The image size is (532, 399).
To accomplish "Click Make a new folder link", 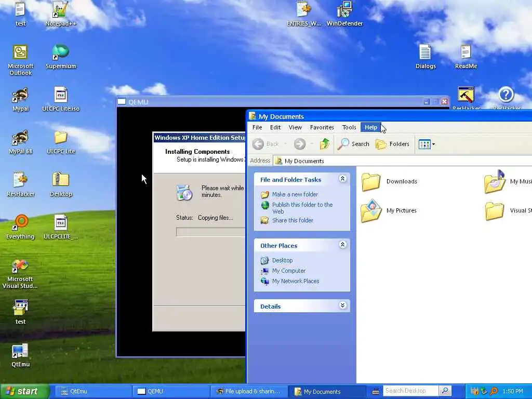I will 295,194.
